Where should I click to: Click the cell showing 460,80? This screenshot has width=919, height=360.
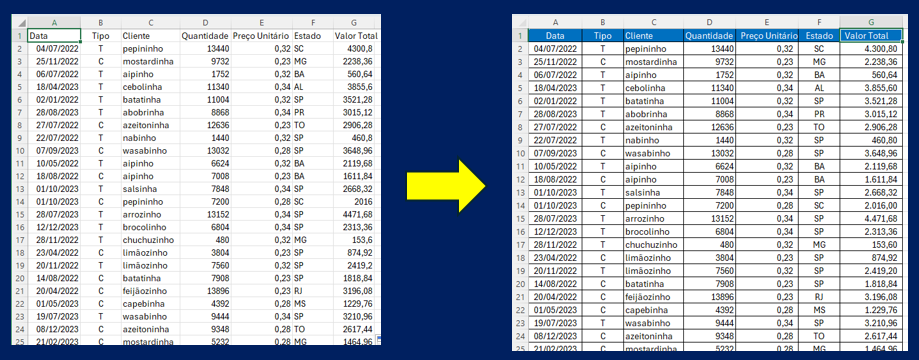pos(872,140)
